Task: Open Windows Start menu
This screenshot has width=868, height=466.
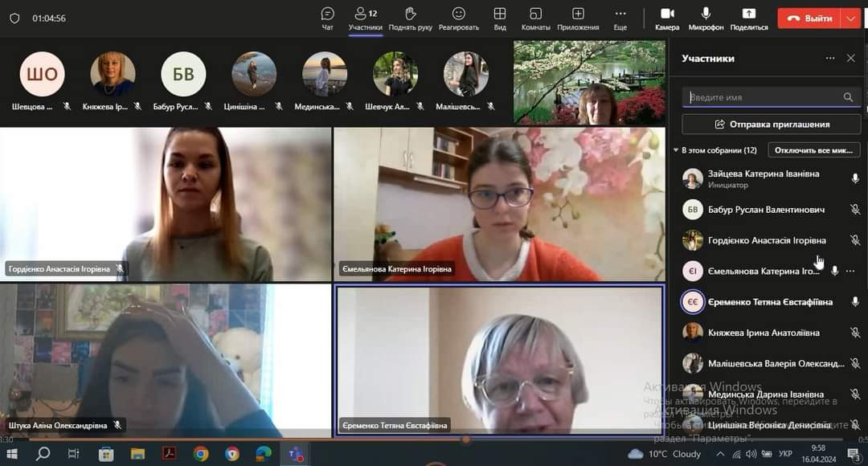Action: [x=11, y=454]
